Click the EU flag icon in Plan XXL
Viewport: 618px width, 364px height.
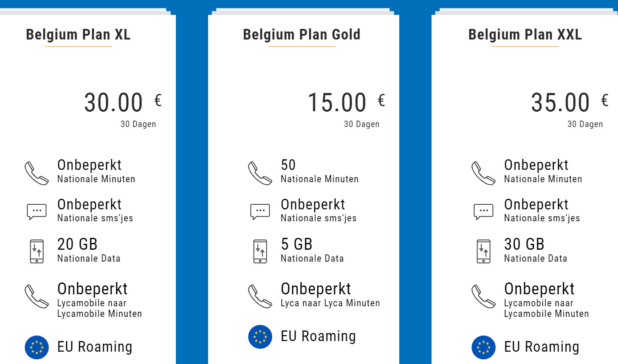click(x=483, y=347)
